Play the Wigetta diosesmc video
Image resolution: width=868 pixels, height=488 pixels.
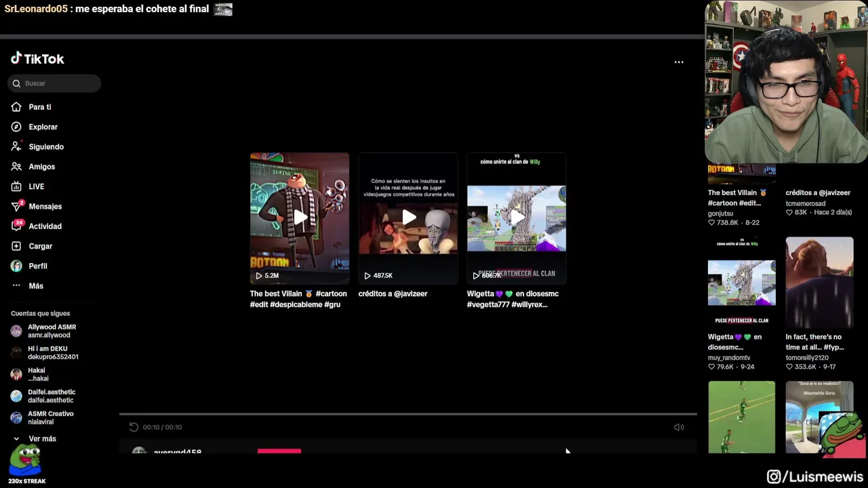517,218
